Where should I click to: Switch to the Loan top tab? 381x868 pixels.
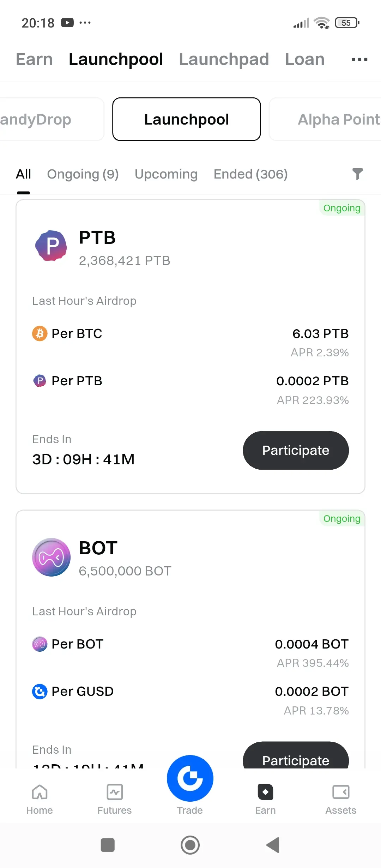tap(305, 59)
